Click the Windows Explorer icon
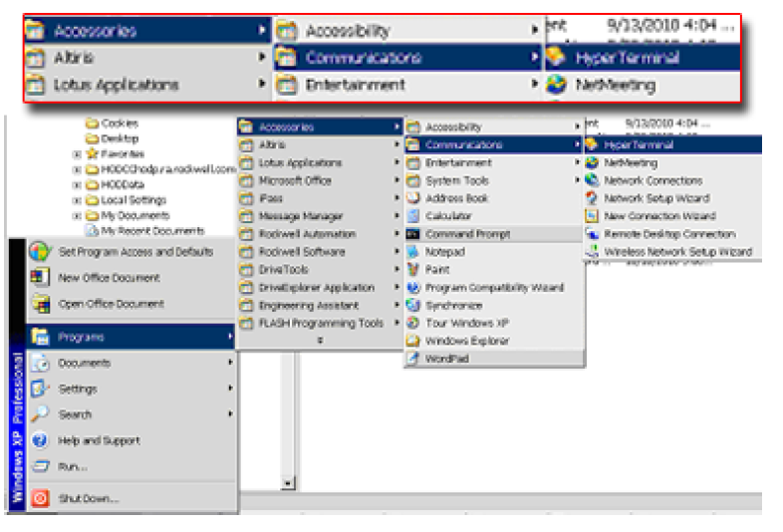The image size is (783, 532). tap(413, 341)
